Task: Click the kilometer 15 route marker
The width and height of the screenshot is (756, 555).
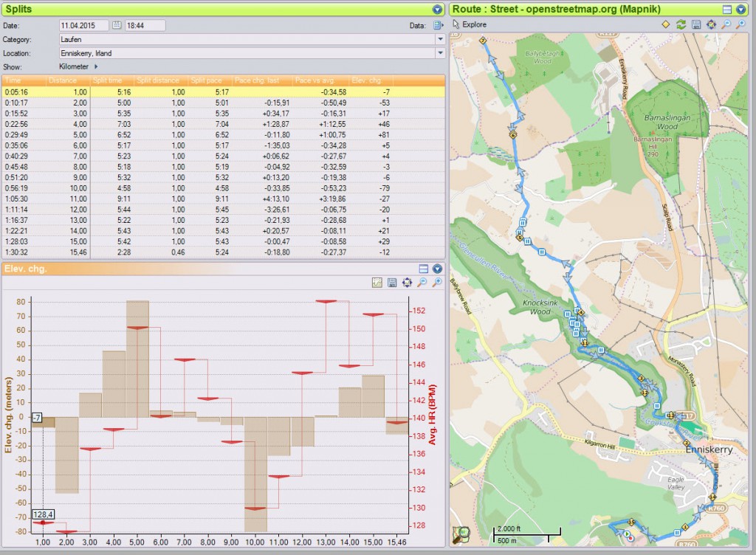Action: pyautogui.click(x=632, y=523)
